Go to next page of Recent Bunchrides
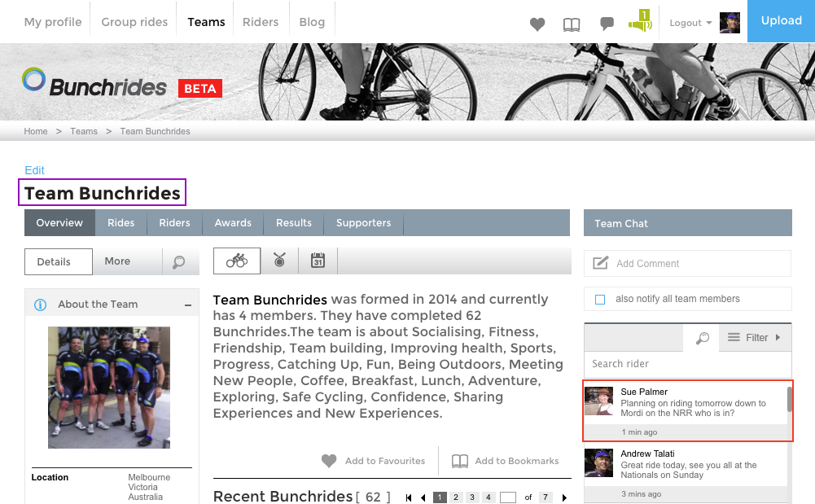This screenshot has width=815, height=504. [x=564, y=497]
